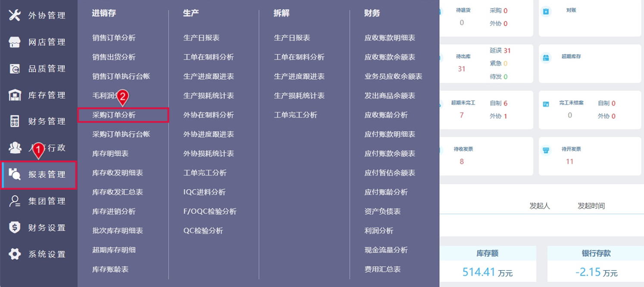
Task: Choose 费用汇总表 menu entry
Action: [382, 269]
